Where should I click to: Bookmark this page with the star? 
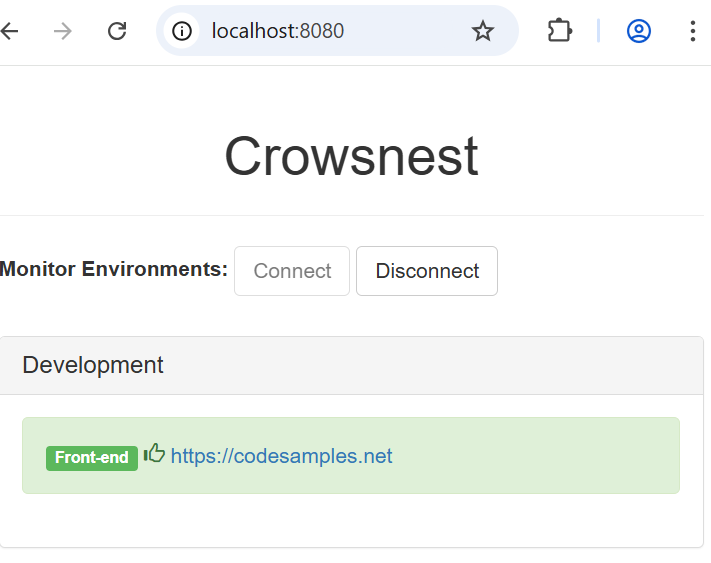coord(483,31)
